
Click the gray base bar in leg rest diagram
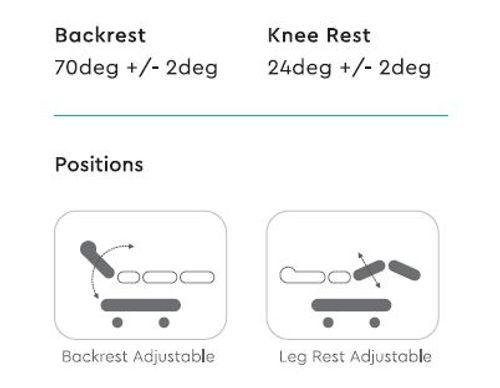coord(351,305)
